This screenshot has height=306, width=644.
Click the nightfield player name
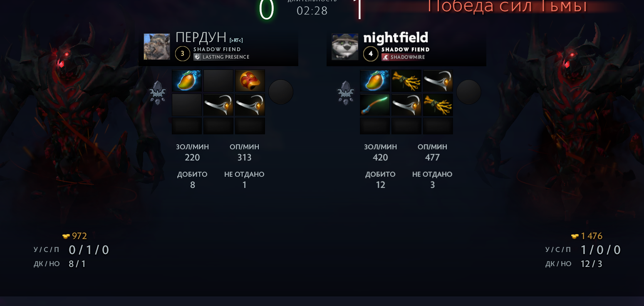[x=396, y=38]
